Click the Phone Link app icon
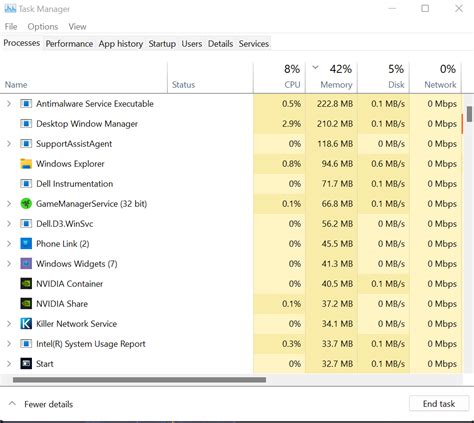 [x=26, y=244]
